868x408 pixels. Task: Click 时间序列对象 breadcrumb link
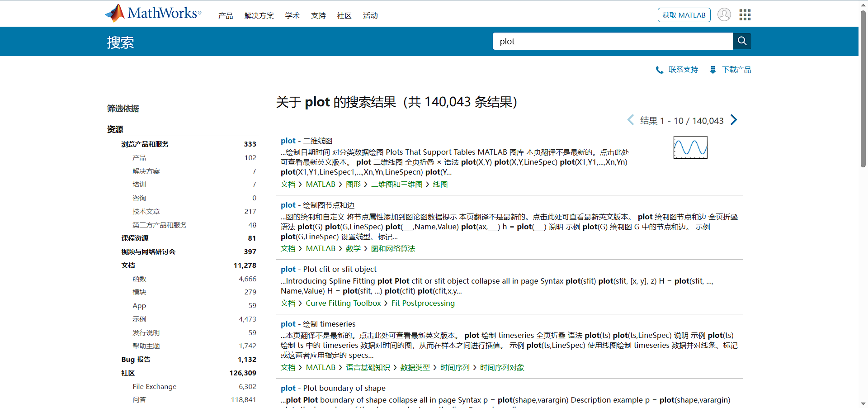[x=502, y=368]
